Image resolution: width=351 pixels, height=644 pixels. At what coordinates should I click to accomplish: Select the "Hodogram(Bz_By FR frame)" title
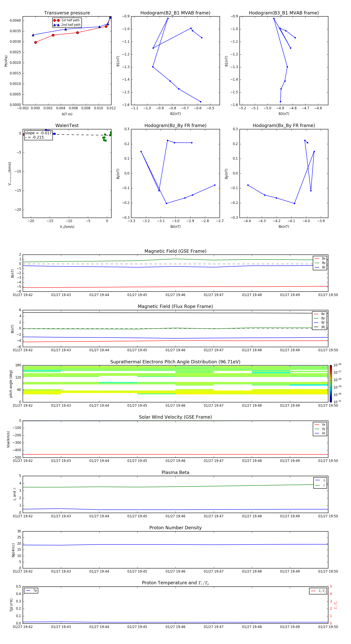tap(175, 125)
